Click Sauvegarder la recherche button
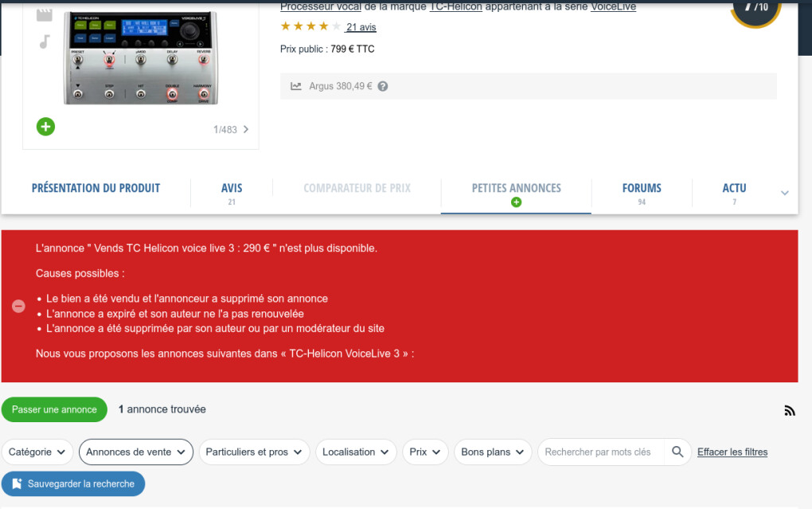Image resolution: width=812 pixels, height=509 pixels. [73, 484]
